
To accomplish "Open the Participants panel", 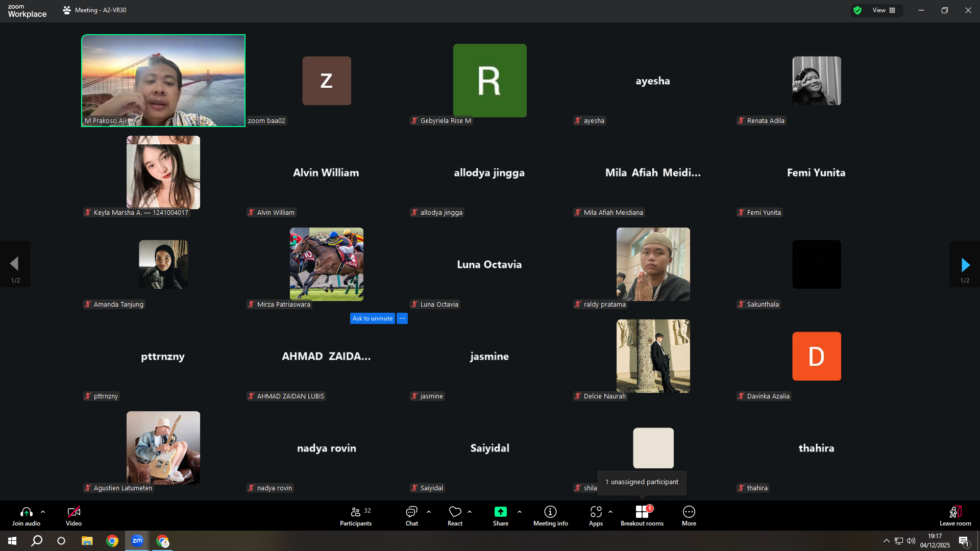I will pos(356,516).
